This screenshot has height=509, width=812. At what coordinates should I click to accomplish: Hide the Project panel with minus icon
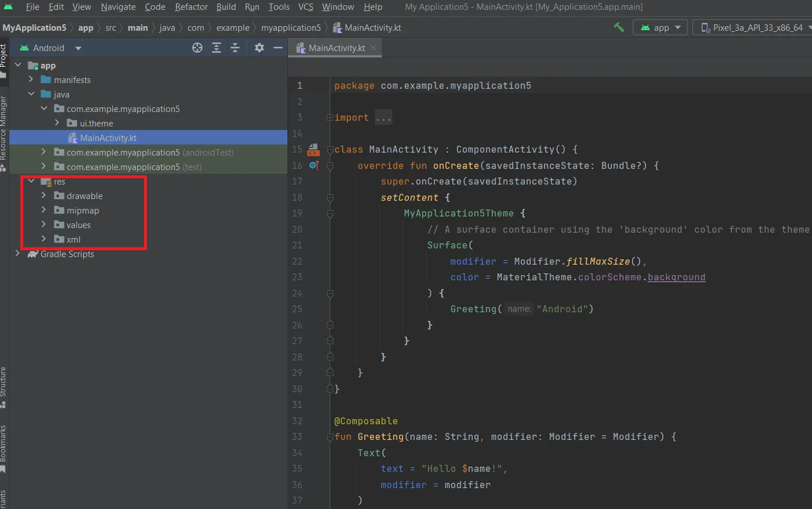coord(278,48)
